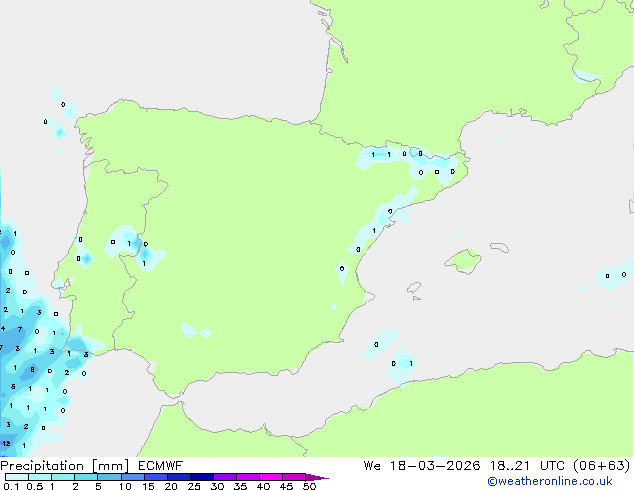The image size is (634, 490).
Task: Click the '0.5' legend scale label
Action: coord(35,486)
